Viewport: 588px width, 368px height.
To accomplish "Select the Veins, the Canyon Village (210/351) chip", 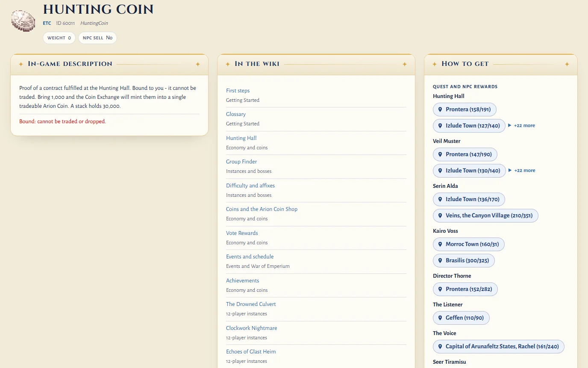I will (485, 216).
